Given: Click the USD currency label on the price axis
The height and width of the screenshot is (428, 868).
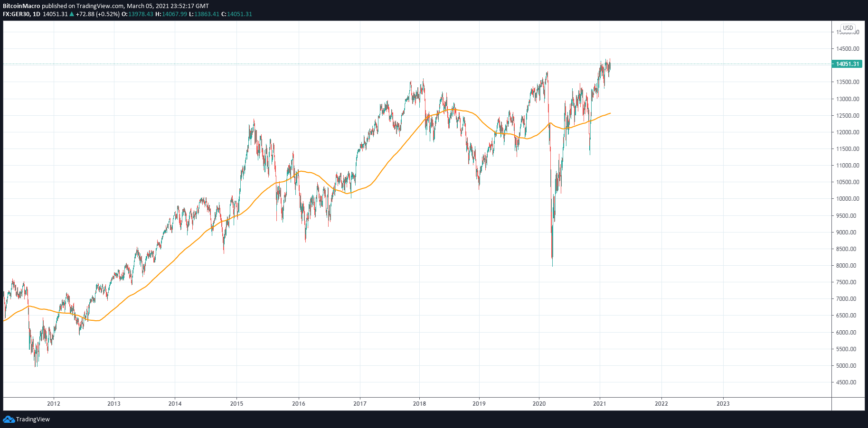Looking at the screenshot, I should (848, 28).
